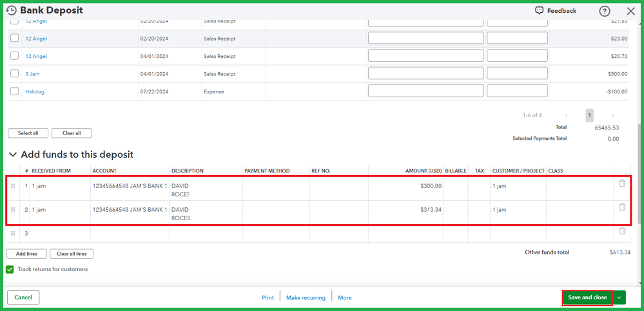Open the Hakdog payee link
The image size is (644, 311).
tap(35, 92)
